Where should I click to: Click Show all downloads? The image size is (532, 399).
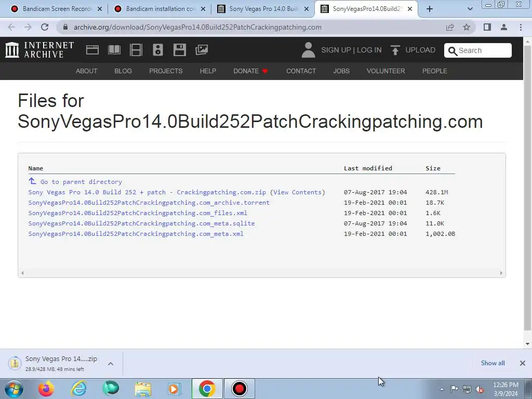click(x=493, y=363)
